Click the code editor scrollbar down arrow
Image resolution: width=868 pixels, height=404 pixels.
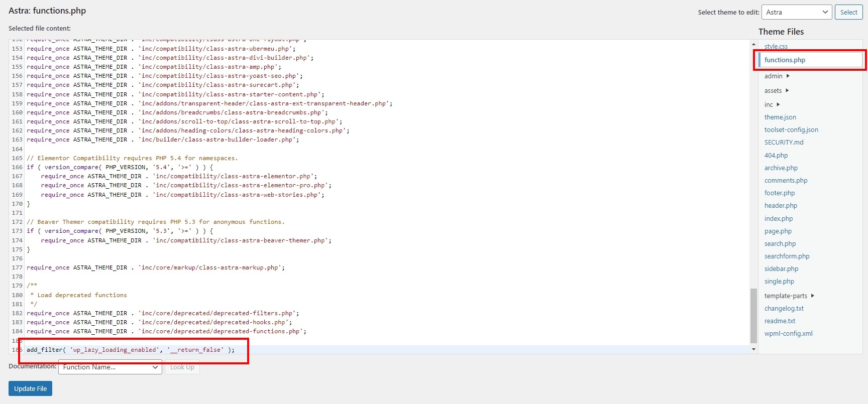pyautogui.click(x=753, y=349)
